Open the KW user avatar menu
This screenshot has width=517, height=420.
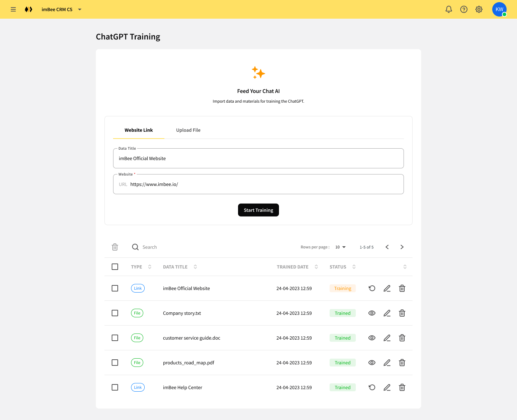click(499, 9)
